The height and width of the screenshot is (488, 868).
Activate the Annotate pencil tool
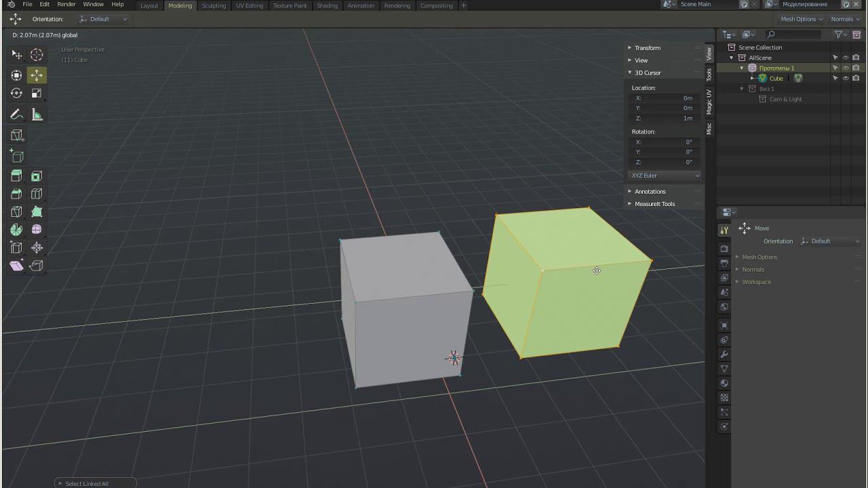tap(16, 115)
